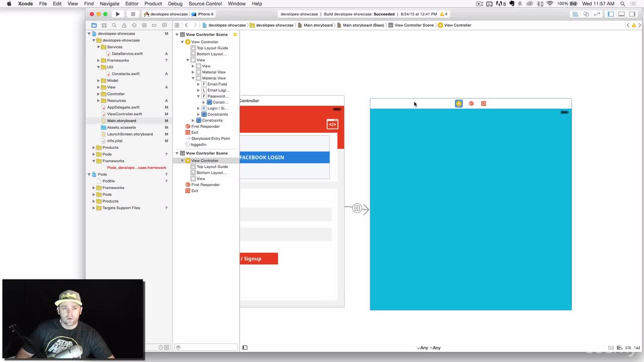Open the Breakpoint navigator
The height and width of the screenshot is (362, 644).
click(154, 25)
